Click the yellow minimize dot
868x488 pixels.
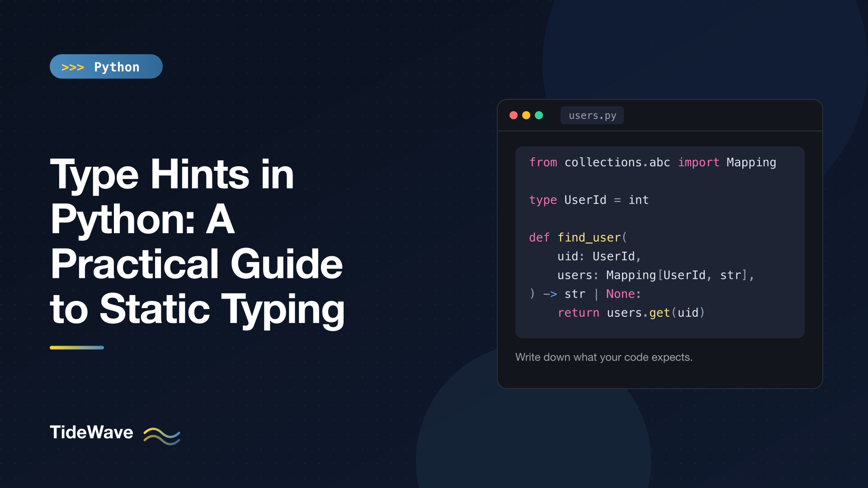[526, 115]
